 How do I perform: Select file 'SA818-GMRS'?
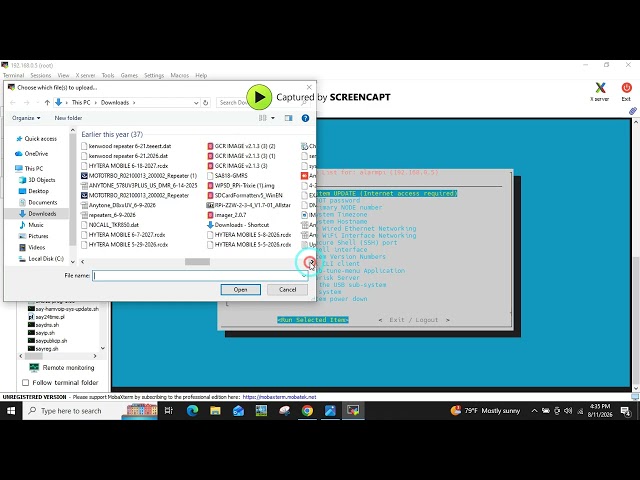227,176
